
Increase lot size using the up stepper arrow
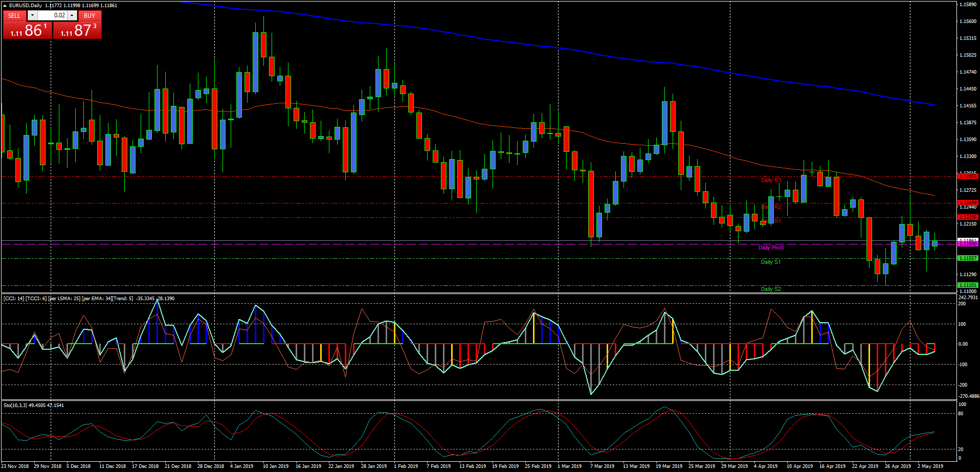click(72, 15)
